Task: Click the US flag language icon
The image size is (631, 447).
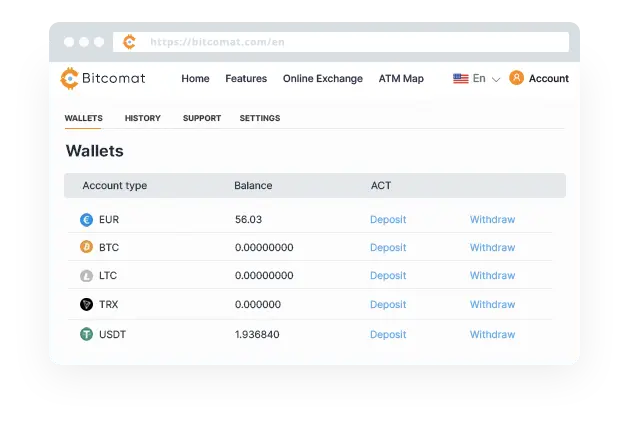Action: coord(460,78)
